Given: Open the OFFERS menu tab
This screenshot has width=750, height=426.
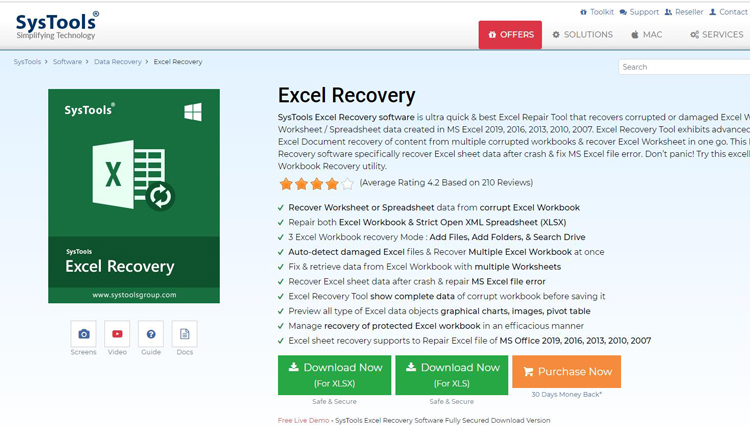Looking at the screenshot, I should point(510,35).
